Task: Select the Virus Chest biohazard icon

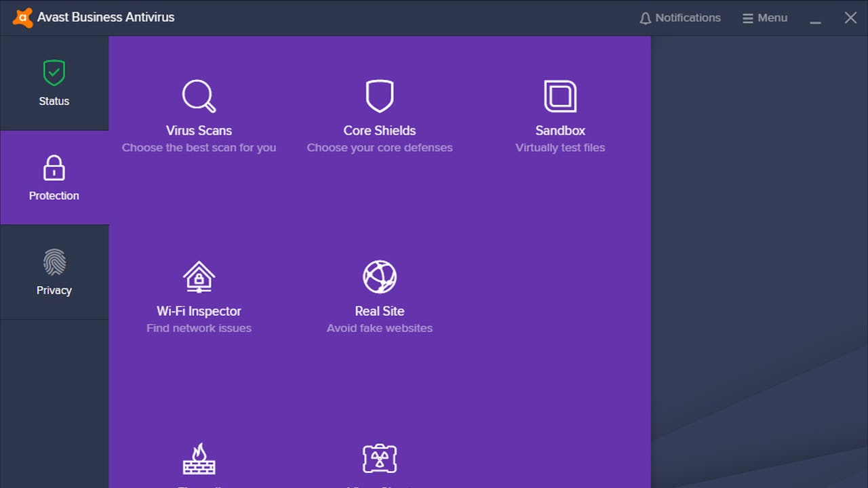Action: [x=380, y=458]
